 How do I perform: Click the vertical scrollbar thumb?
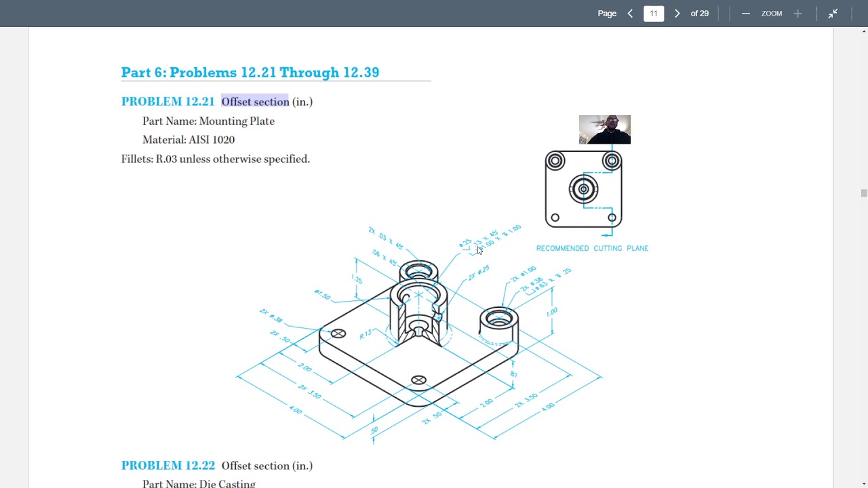(x=863, y=193)
